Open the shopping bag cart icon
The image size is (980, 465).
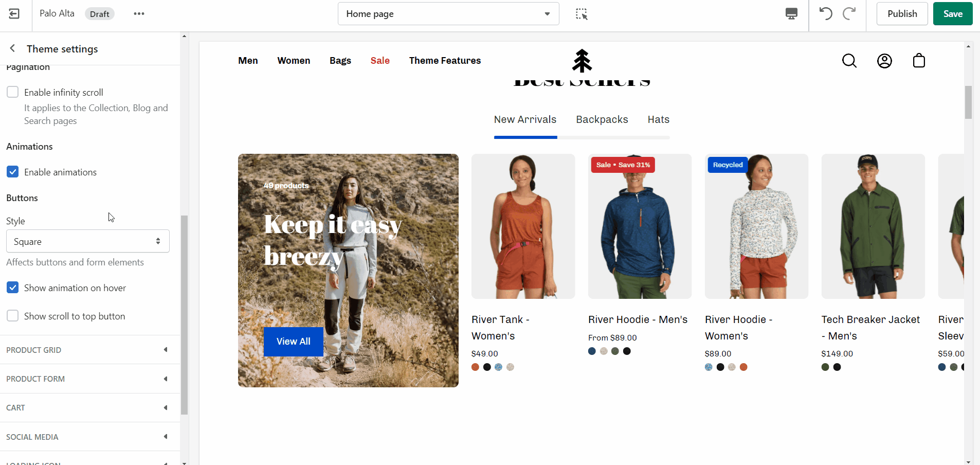tap(919, 61)
